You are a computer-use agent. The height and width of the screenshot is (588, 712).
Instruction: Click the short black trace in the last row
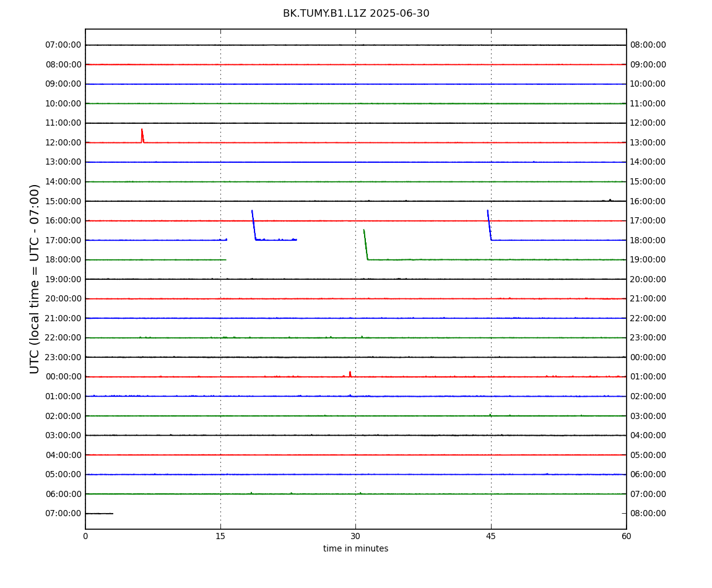99,514
